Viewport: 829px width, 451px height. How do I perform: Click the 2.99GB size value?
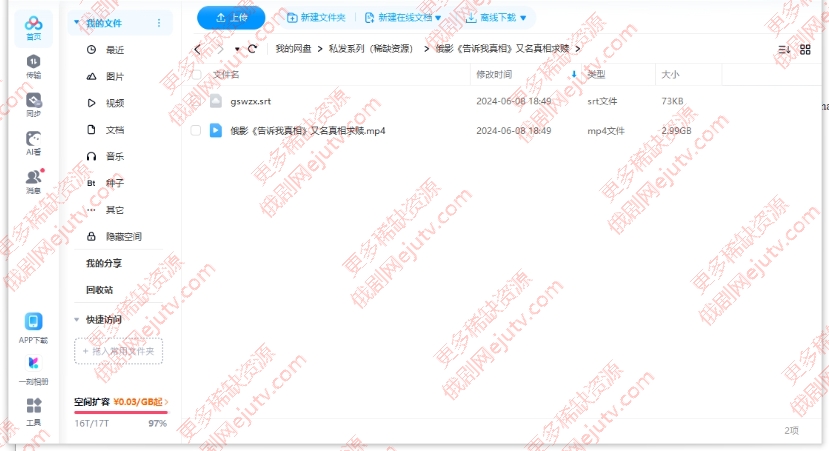pyautogui.click(x=676, y=130)
